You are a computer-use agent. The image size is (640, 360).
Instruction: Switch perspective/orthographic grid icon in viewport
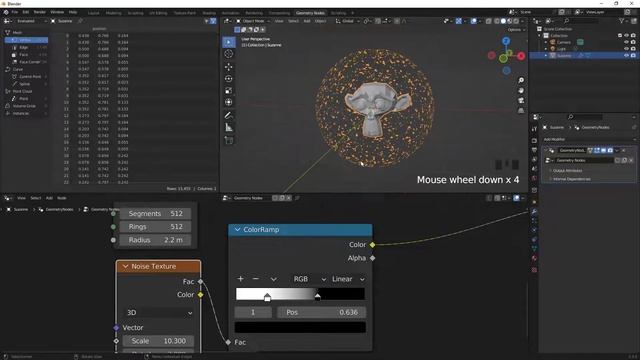(521, 111)
